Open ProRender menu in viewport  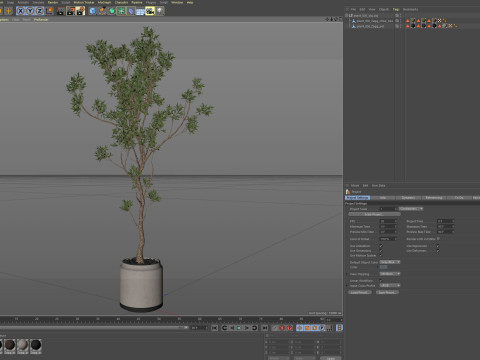(41, 20)
